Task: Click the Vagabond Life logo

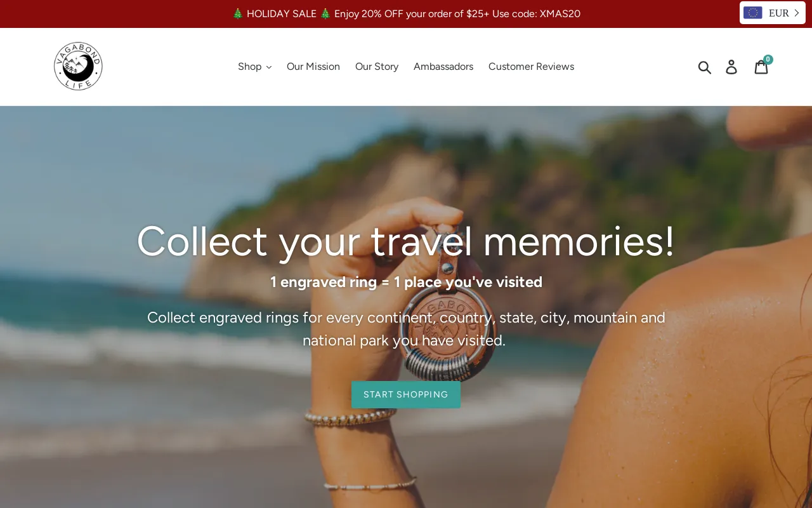Action: (x=78, y=67)
